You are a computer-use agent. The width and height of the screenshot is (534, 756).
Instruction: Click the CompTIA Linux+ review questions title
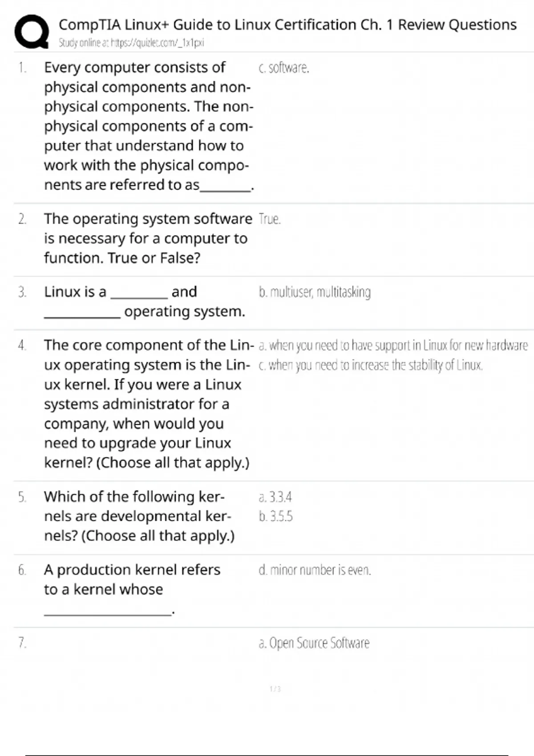pos(287,24)
